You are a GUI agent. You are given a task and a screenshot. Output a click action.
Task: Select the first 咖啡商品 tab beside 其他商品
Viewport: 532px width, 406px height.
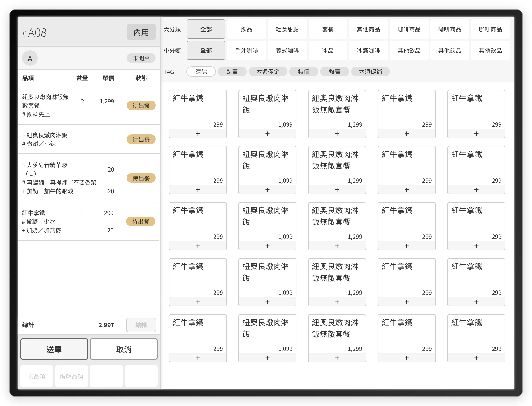click(409, 29)
